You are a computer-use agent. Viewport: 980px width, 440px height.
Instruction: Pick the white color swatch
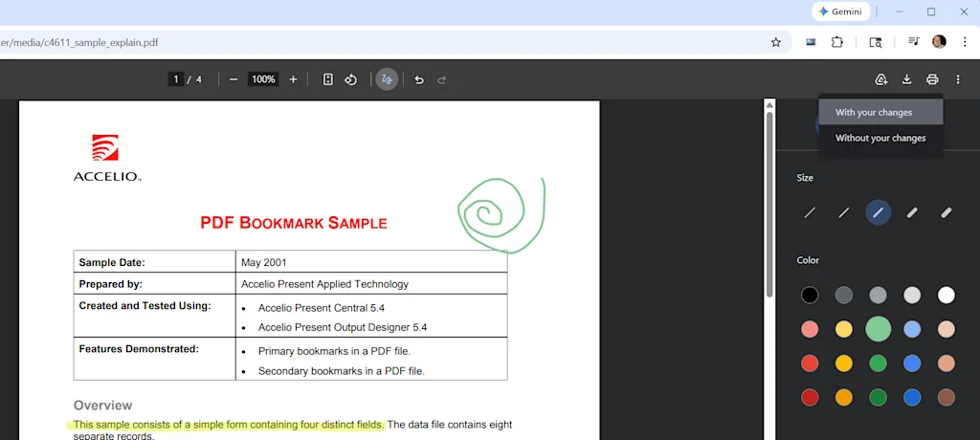(x=947, y=296)
